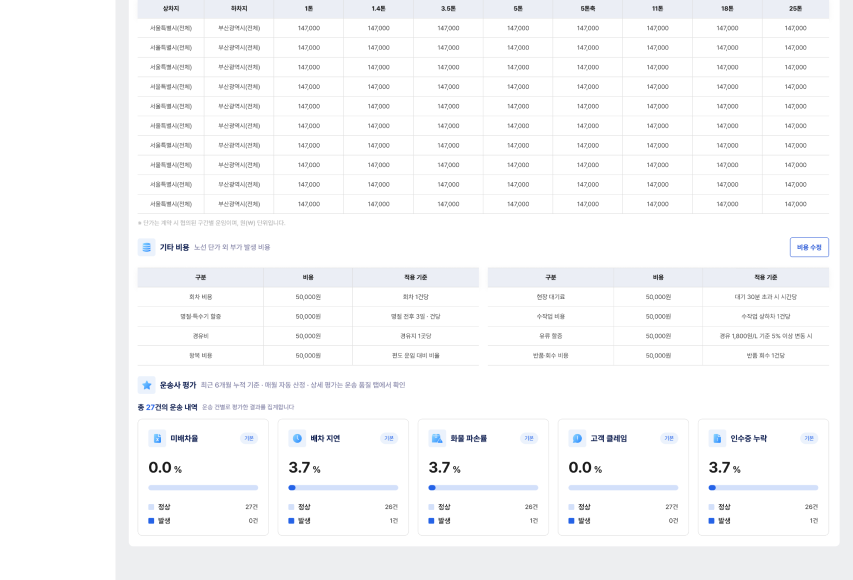Select the 명절·특수기 할증 row label
853x580 pixels.
click(200, 317)
